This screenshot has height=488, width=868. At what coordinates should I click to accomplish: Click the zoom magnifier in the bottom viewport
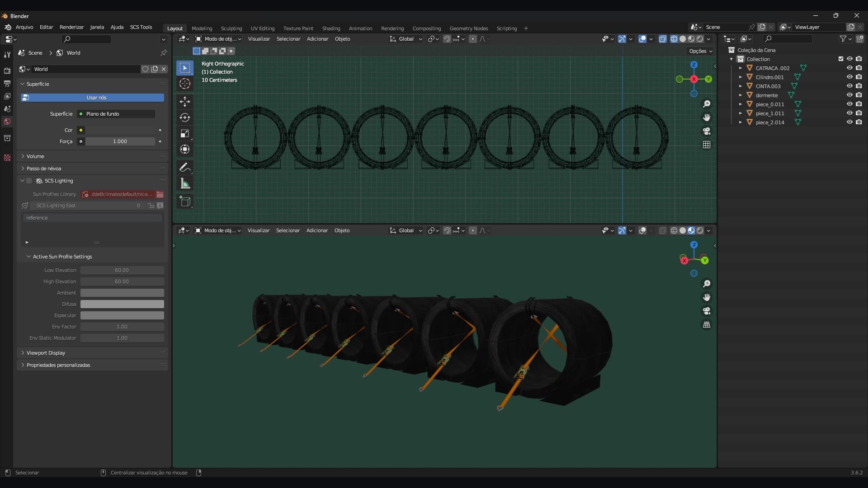pyautogui.click(x=707, y=284)
